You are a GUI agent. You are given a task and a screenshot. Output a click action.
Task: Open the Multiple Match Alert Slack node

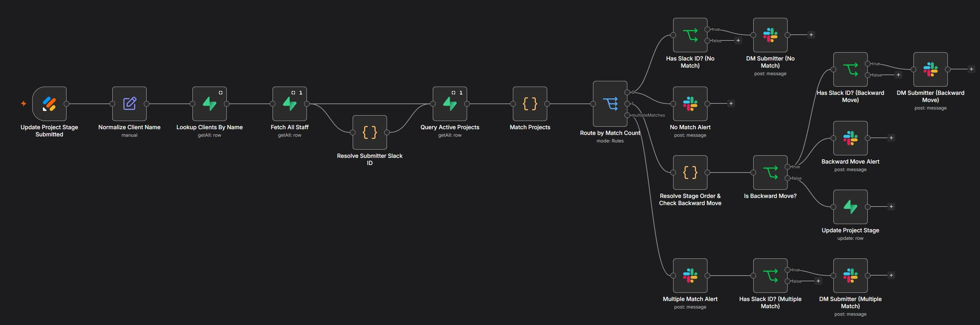pyautogui.click(x=690, y=276)
